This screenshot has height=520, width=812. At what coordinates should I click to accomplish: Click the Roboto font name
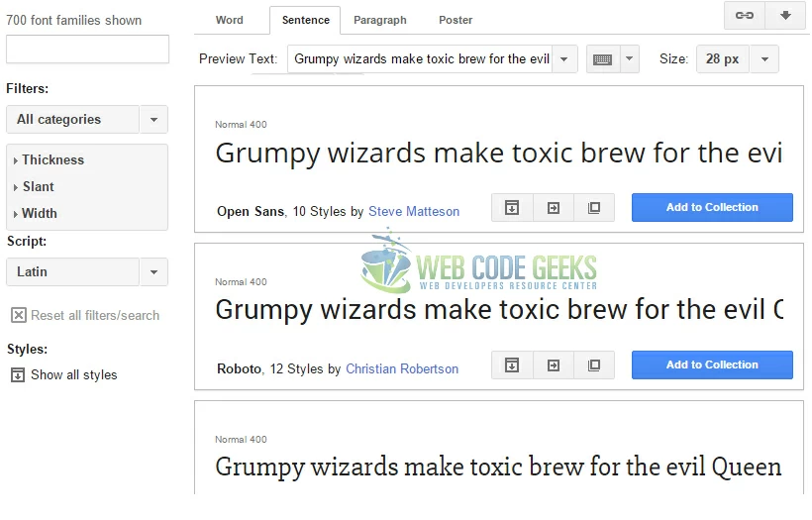click(239, 369)
